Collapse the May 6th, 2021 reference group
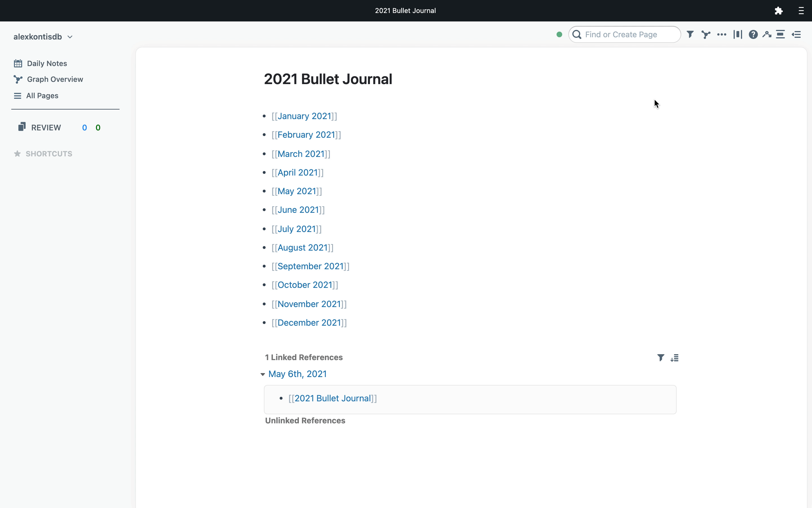The width and height of the screenshot is (812, 508). tap(262, 374)
